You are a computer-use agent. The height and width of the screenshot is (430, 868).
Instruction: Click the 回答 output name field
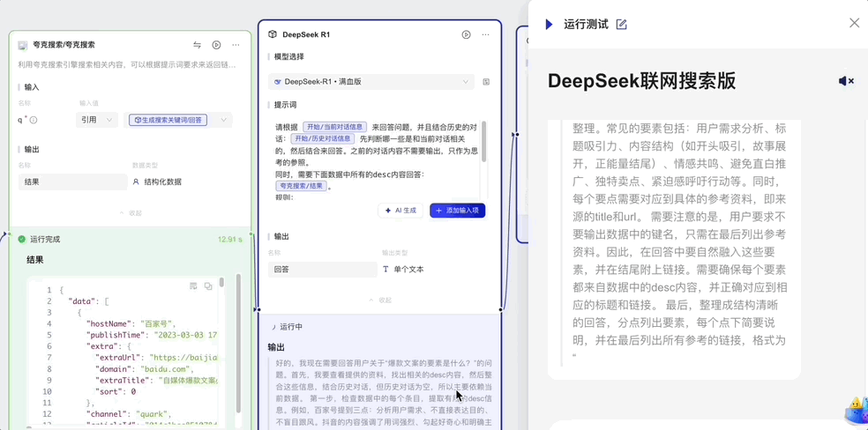(322, 270)
